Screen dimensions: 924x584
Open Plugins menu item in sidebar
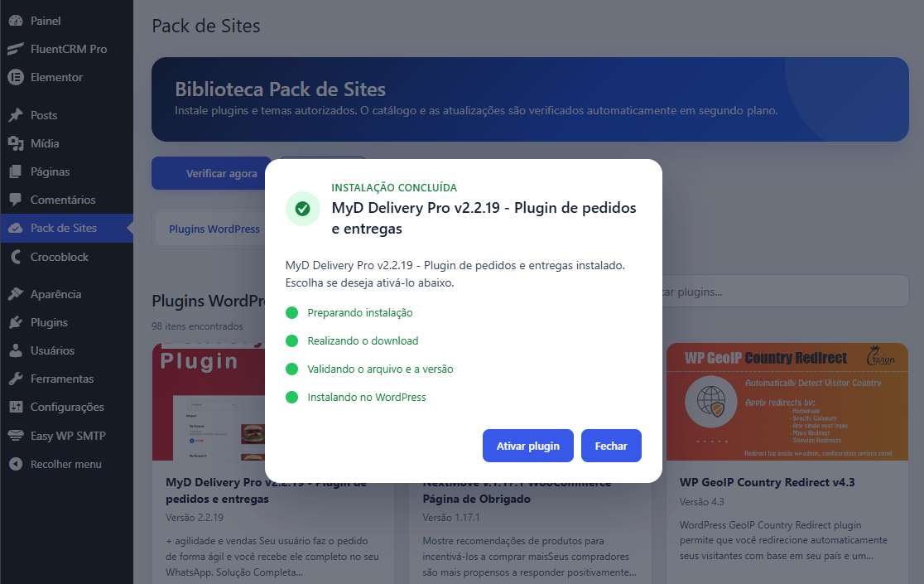point(66,322)
